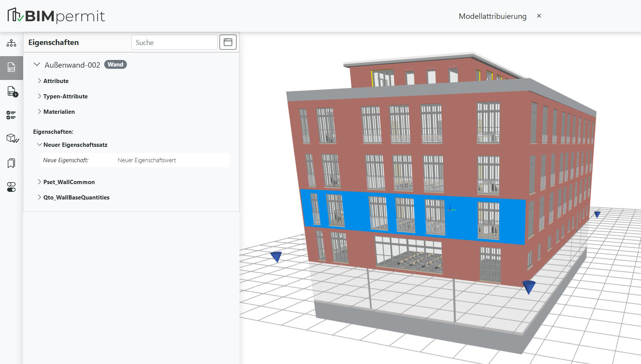Click the Eigenschaften panel heading
Screen dimensions: 641x364
coord(53,42)
